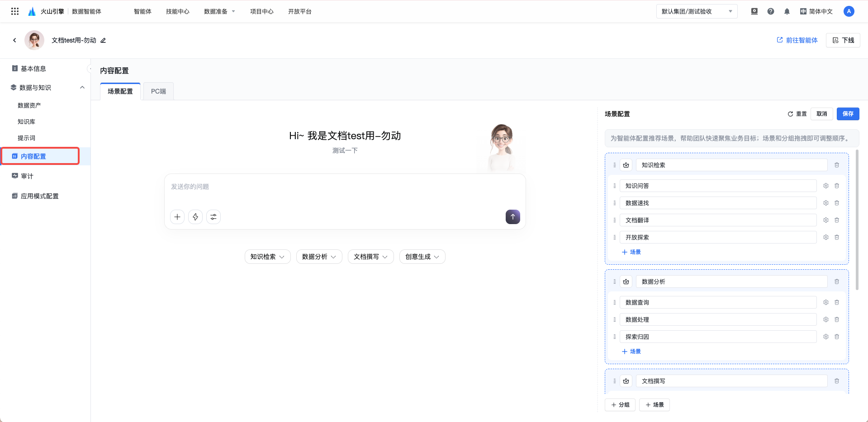Switch to the PC端 tab
This screenshot has width=868, height=422.
pyautogui.click(x=158, y=91)
